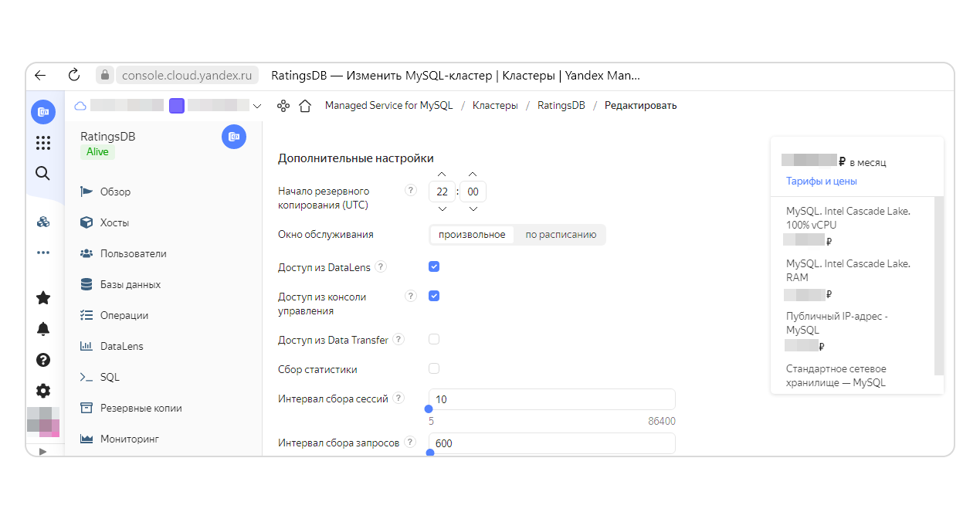Click the session interval slider handle

coord(429,409)
